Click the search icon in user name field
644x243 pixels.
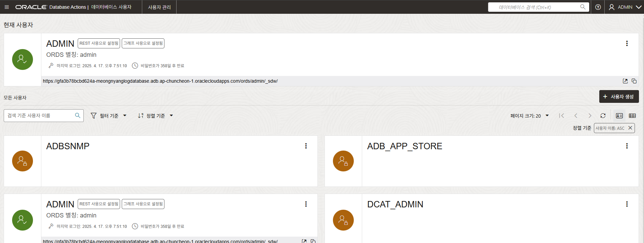click(x=78, y=116)
